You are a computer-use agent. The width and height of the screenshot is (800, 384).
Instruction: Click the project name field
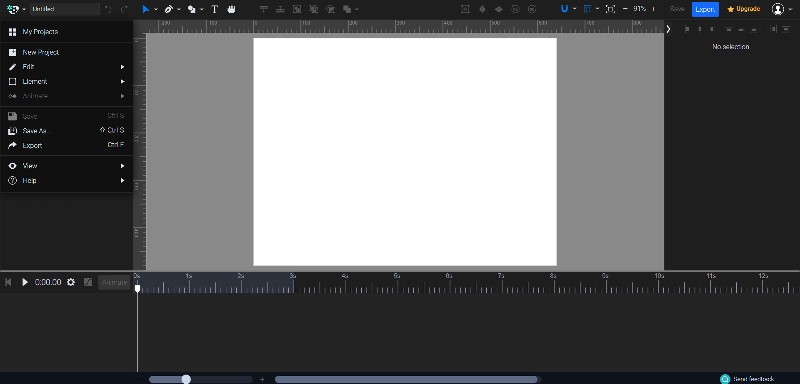click(x=65, y=9)
